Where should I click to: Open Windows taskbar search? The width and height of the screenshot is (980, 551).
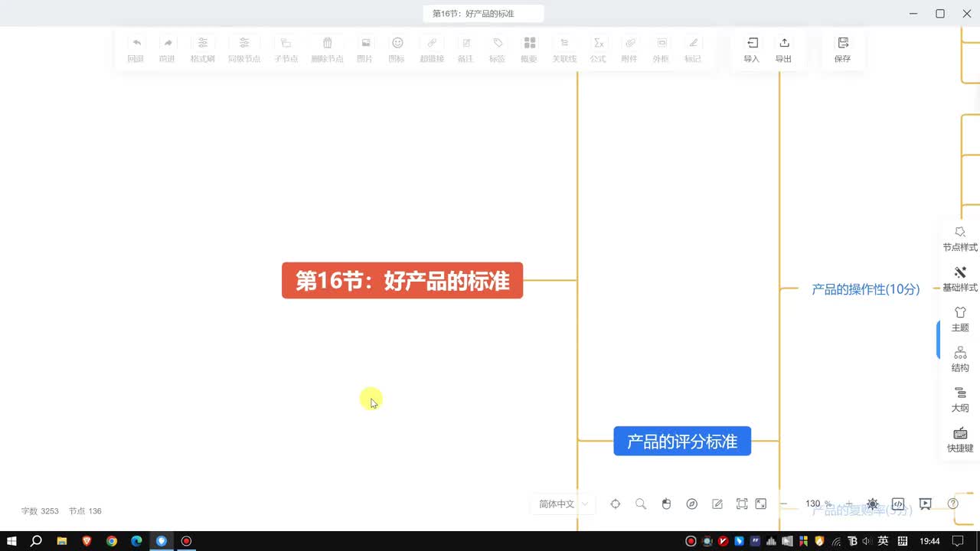[36, 541]
